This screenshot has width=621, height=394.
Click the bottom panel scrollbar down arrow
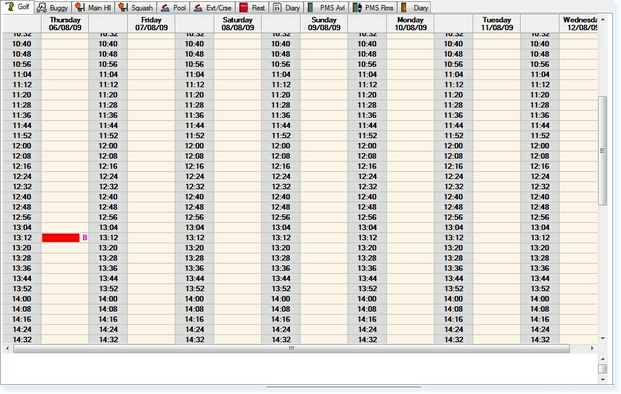tap(603, 379)
